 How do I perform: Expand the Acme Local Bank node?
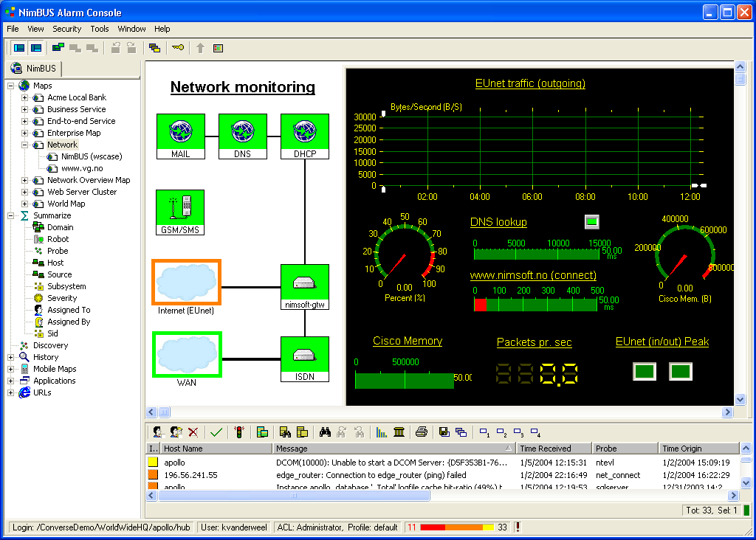click(x=24, y=98)
